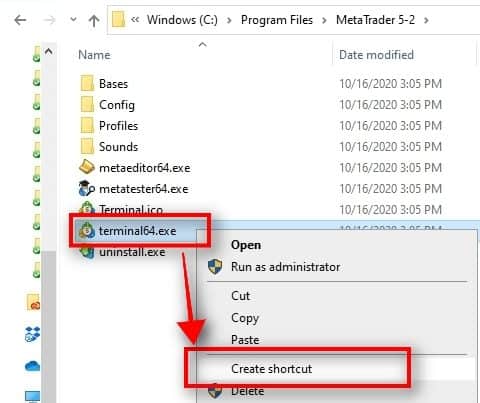This screenshot has width=480, height=403.
Task: Click the metatester64.exe icon
Action: pyautogui.click(x=87, y=188)
